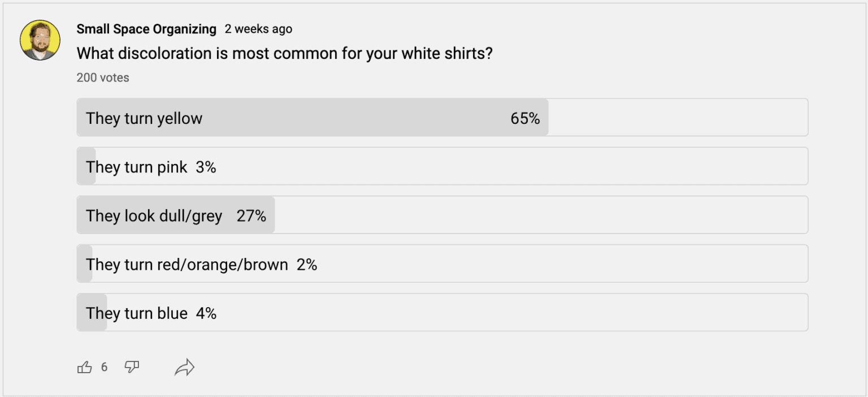Choose "They look dull/grey" in the poll
Screen dimensions: 868x397
154,215
